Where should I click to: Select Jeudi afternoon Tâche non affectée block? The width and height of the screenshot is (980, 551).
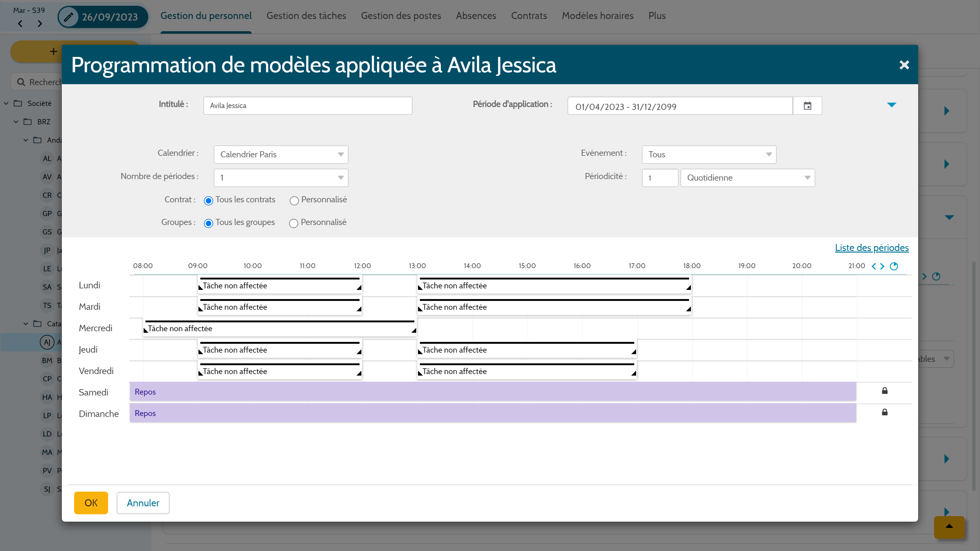[x=527, y=350]
